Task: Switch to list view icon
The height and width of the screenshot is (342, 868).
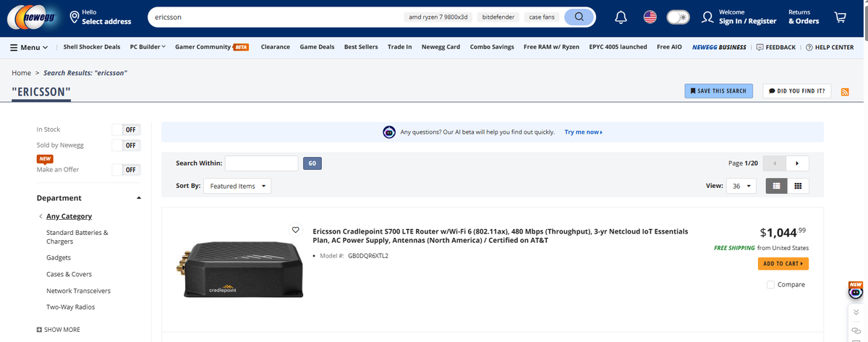Action: pyautogui.click(x=777, y=186)
